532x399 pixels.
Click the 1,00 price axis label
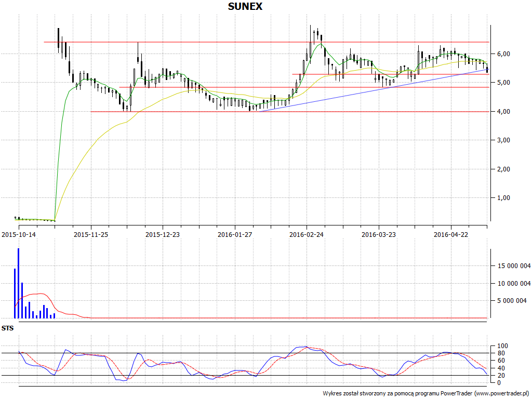(x=504, y=198)
